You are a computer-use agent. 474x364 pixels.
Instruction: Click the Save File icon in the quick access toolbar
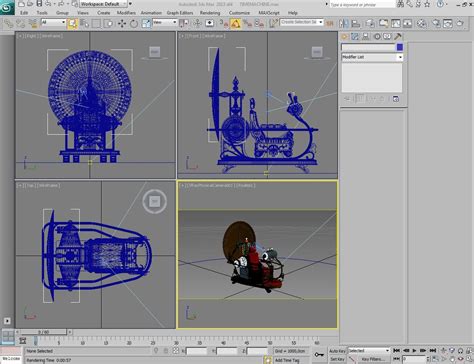click(39, 4)
